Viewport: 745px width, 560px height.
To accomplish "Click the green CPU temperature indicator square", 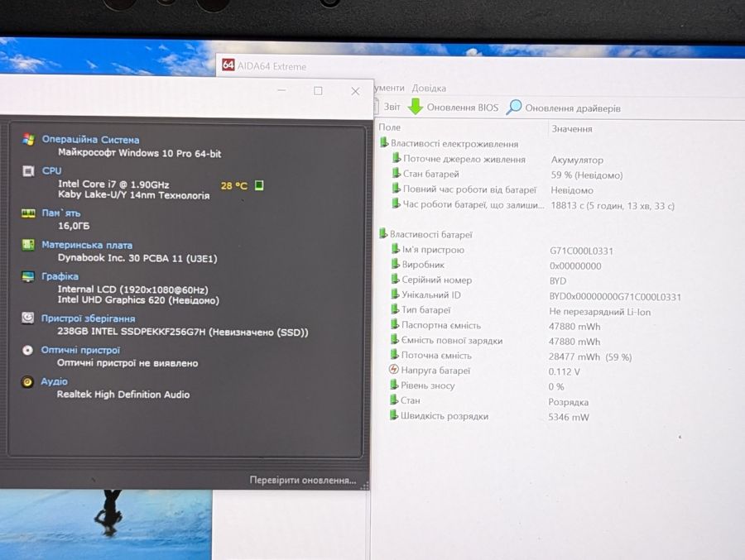I will pyautogui.click(x=259, y=185).
